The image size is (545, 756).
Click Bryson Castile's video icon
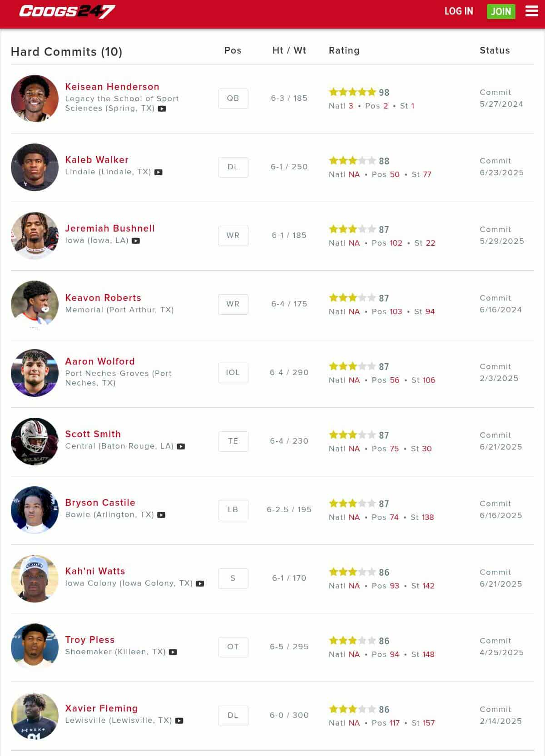pos(161,515)
